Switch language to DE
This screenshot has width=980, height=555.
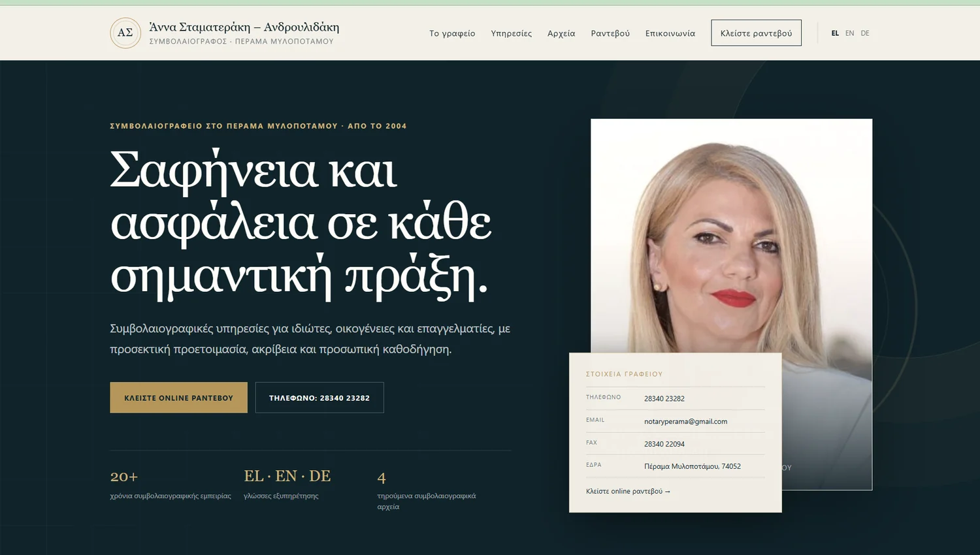(x=865, y=33)
